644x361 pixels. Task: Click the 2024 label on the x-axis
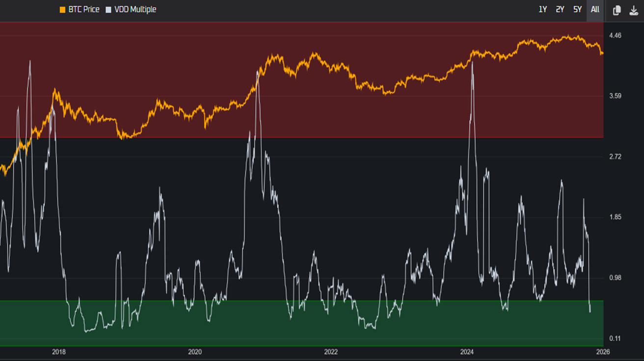(467, 352)
